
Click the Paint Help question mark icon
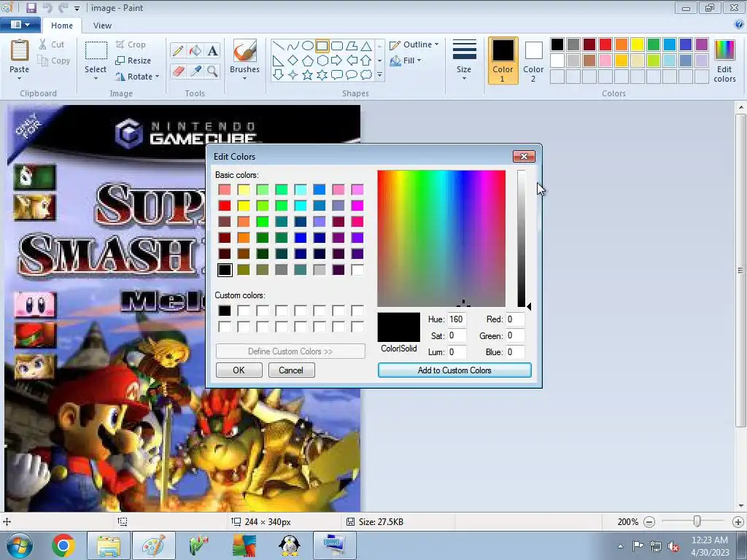(739, 25)
